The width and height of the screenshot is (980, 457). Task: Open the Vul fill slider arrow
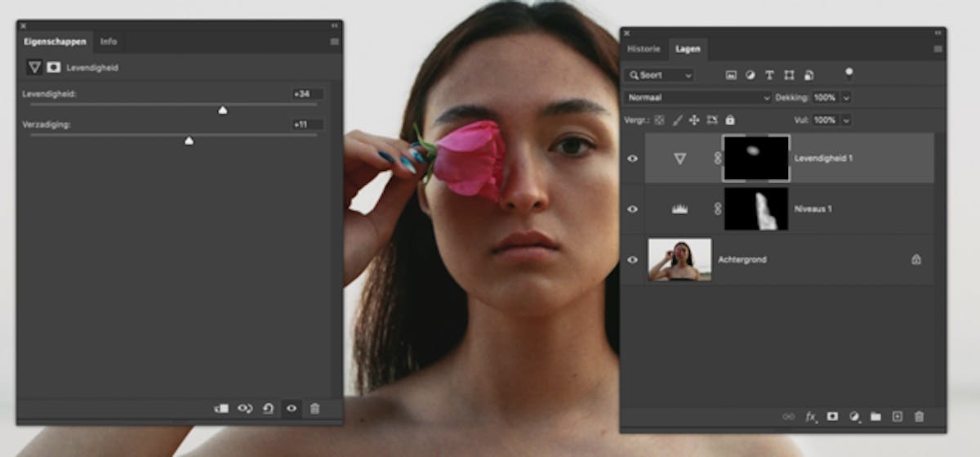[846, 120]
